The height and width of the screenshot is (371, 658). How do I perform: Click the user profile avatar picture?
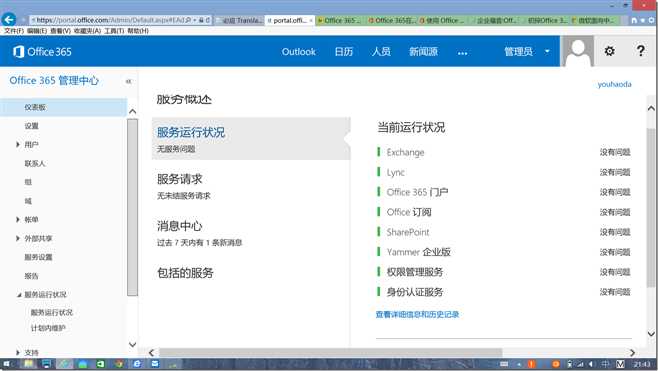(578, 51)
